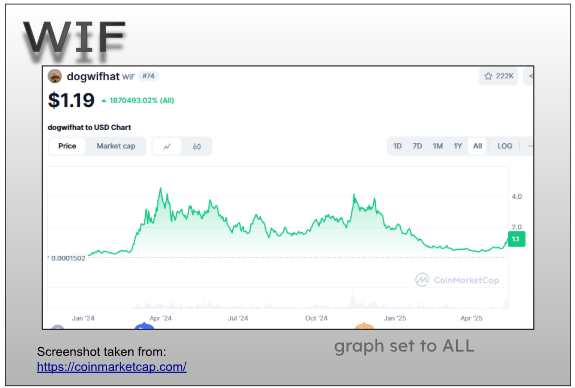Click the #74 rank badge
575x388 pixels.
point(148,76)
